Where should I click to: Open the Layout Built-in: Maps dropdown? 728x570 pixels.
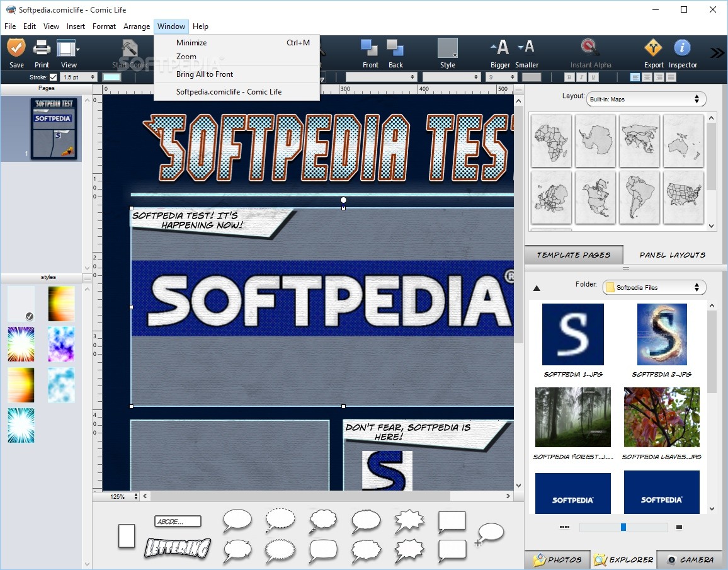click(x=646, y=99)
